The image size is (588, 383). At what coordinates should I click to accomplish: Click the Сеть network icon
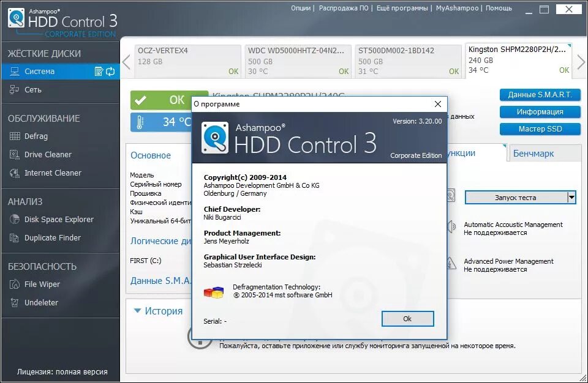coord(14,89)
